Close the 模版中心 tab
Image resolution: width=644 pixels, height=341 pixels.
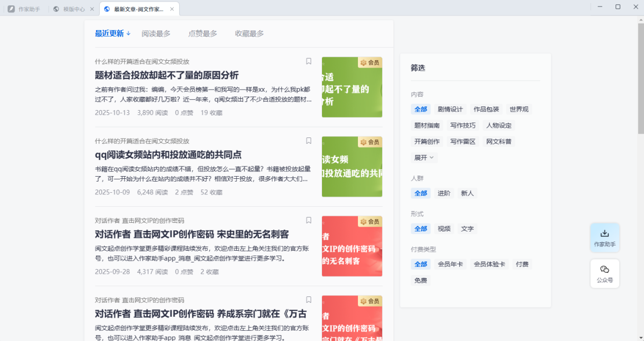92,9
